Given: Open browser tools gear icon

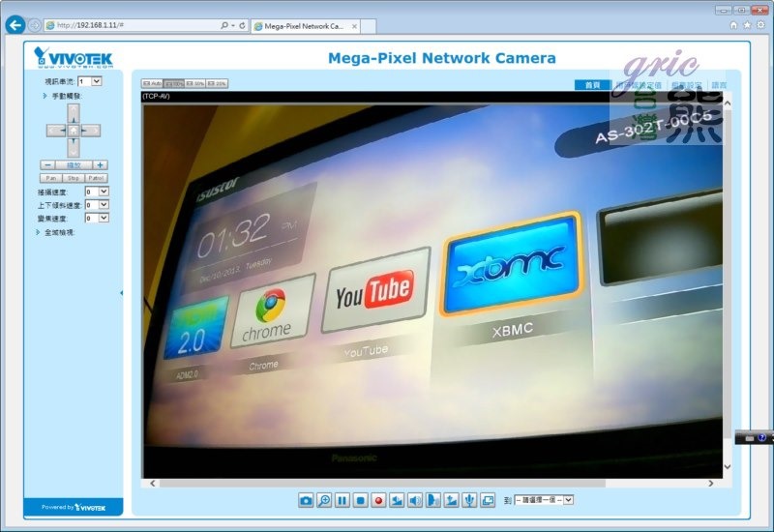Looking at the screenshot, I should (760, 25).
